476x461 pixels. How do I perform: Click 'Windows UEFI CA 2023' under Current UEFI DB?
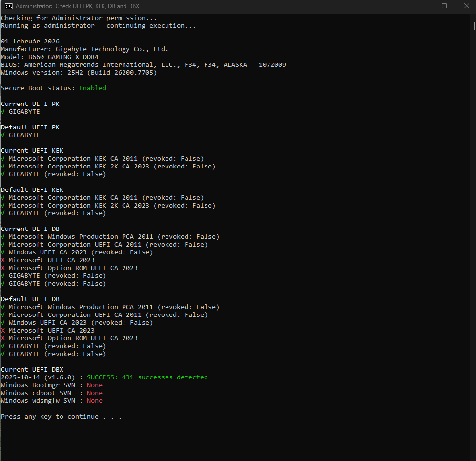tap(48, 252)
